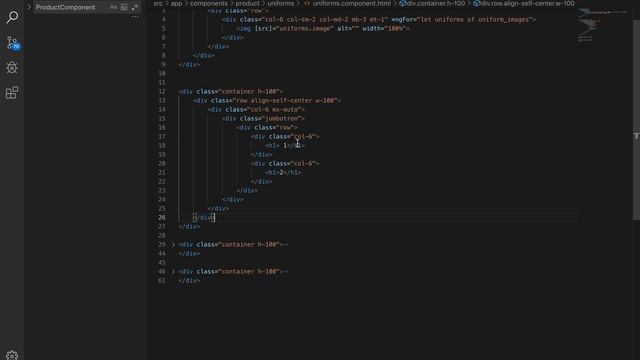Expand folded container div at line 46
Screen dimensions: 640x360
click(173, 271)
